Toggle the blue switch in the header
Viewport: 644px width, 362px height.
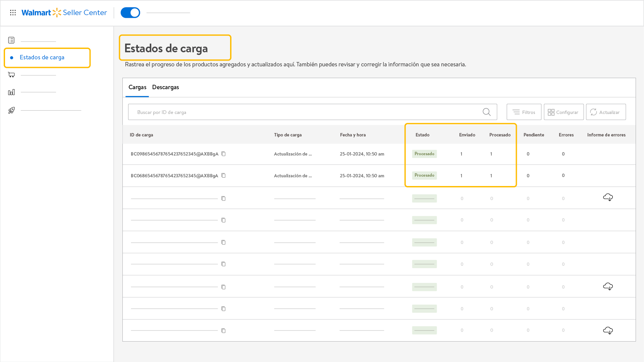(x=130, y=13)
